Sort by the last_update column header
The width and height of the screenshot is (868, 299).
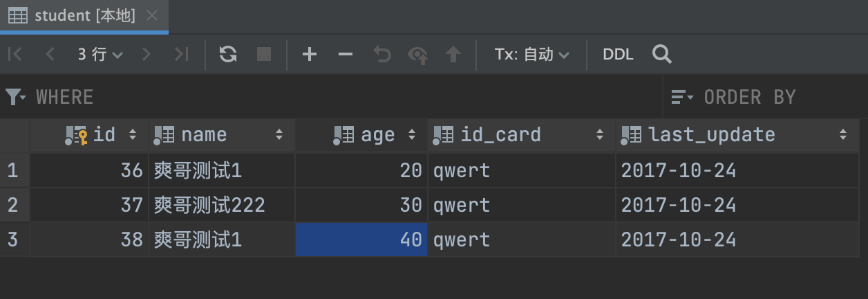(712, 134)
